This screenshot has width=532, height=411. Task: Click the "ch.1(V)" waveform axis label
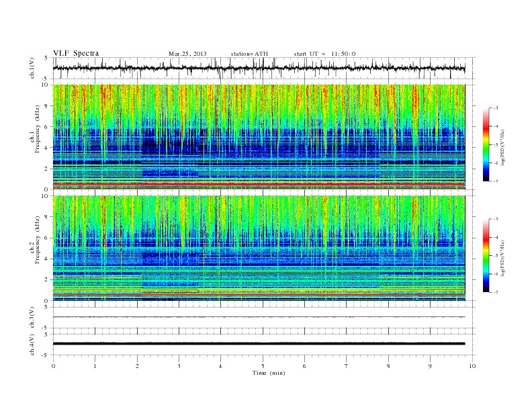[x=32, y=68]
